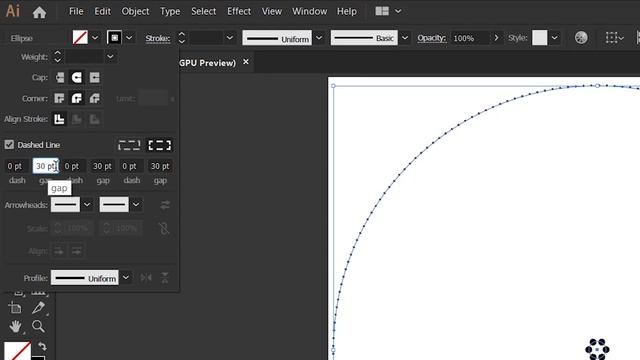Click the Opacity label link
This screenshot has height=360, width=640.
431,38
